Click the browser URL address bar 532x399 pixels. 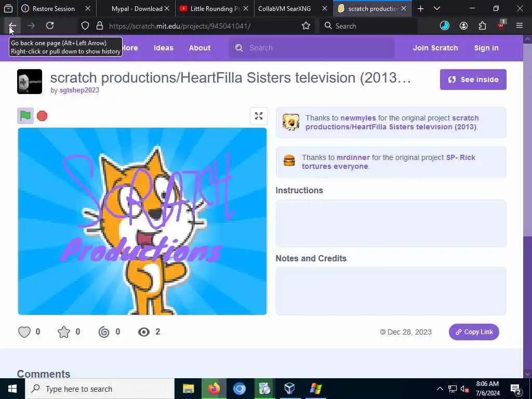tap(204, 26)
